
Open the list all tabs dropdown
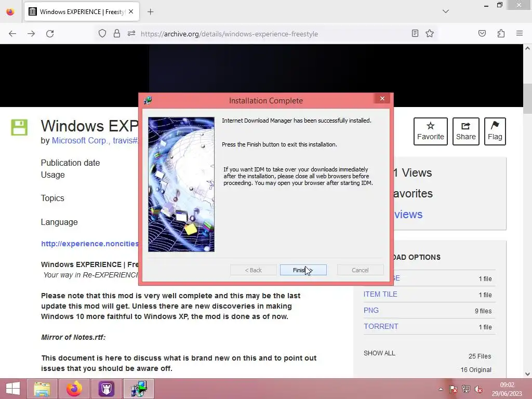[x=446, y=11]
